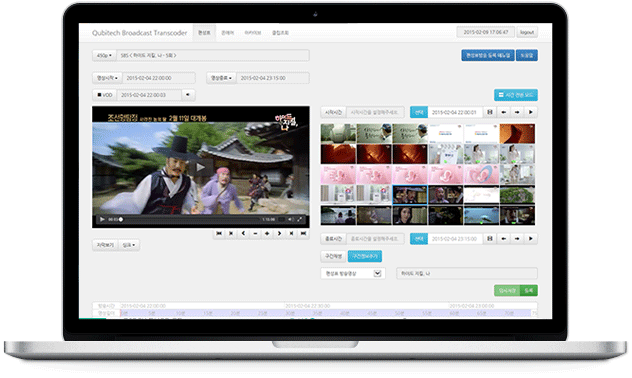
Task: Step back using the left chevron icon
Action: (243, 233)
